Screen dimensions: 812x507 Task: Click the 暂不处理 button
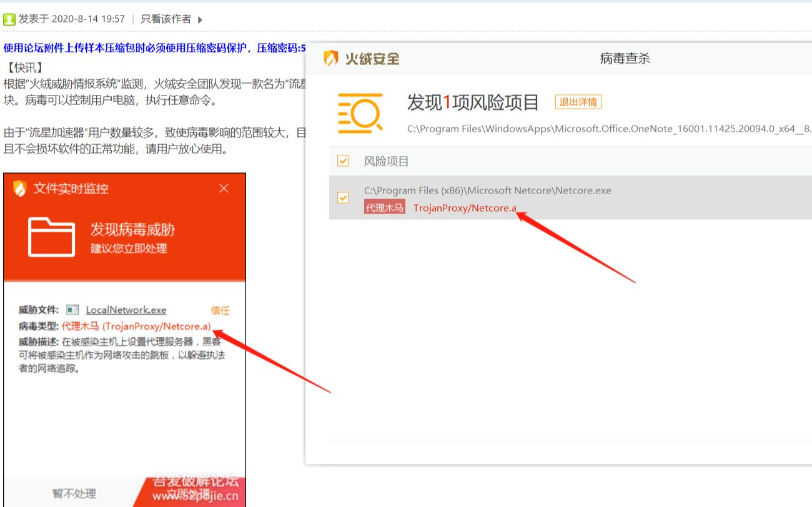pyautogui.click(x=74, y=493)
